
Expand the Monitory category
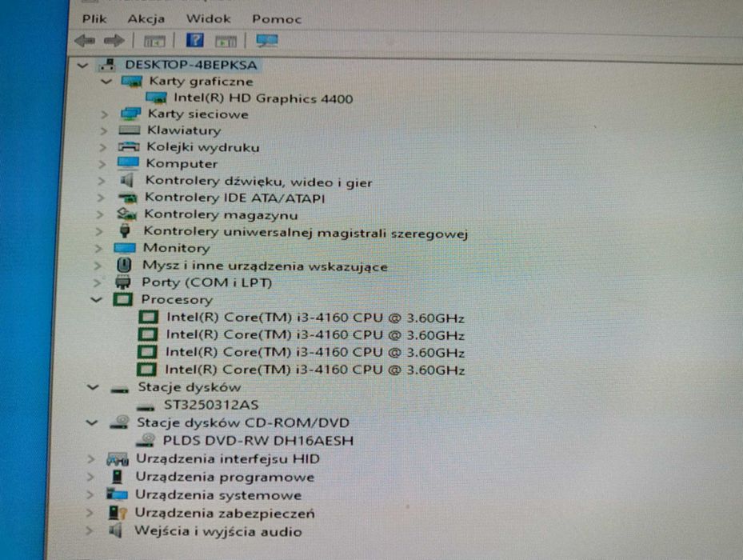tap(98, 249)
